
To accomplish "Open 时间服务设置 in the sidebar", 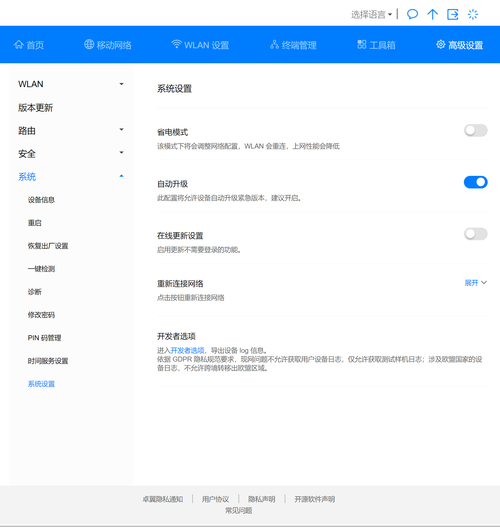I will click(48, 361).
